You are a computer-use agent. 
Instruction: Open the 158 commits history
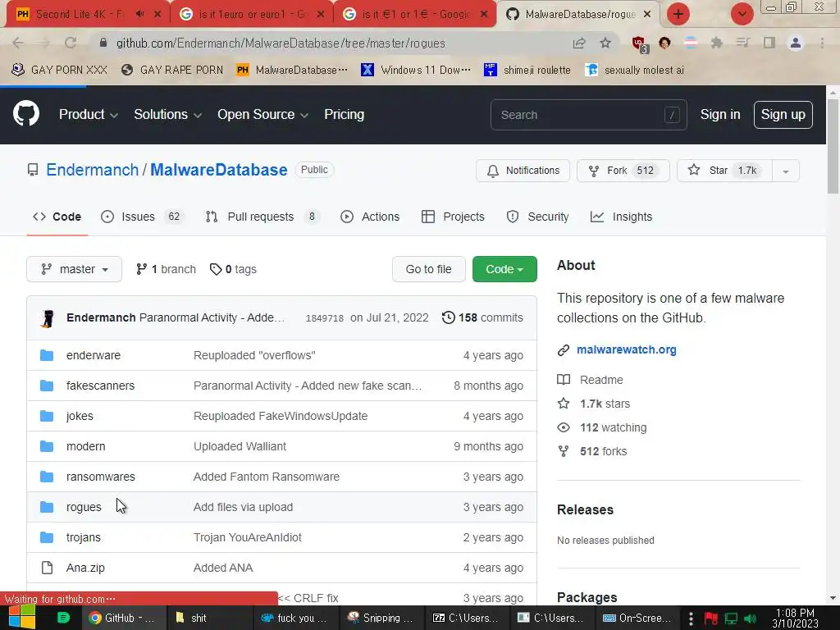pos(482,317)
